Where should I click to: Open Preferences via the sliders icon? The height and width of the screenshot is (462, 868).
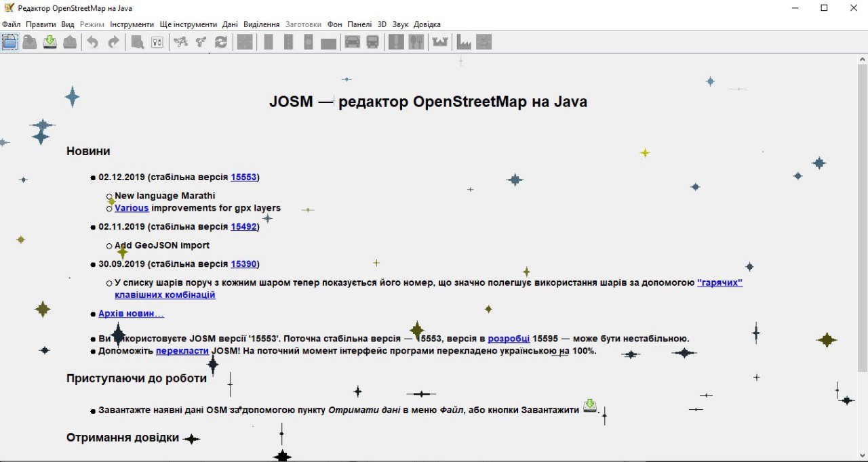pos(157,42)
